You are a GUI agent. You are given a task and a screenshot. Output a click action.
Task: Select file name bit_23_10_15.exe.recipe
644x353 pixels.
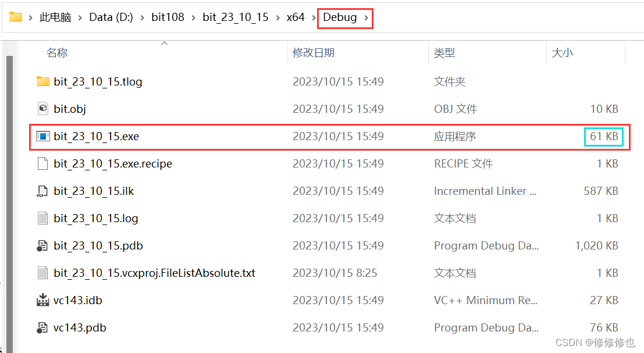[113, 164]
